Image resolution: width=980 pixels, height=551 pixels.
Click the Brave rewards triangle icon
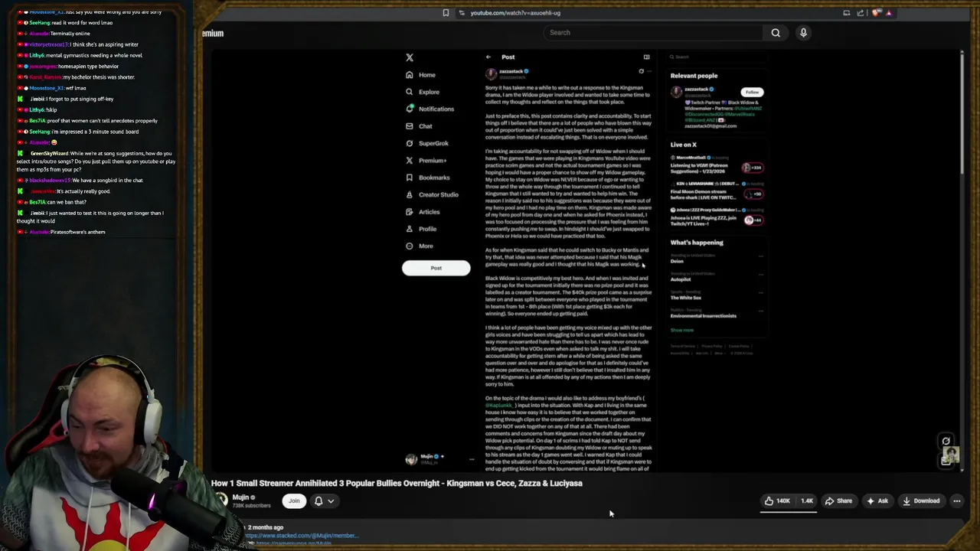pyautogui.click(x=889, y=13)
